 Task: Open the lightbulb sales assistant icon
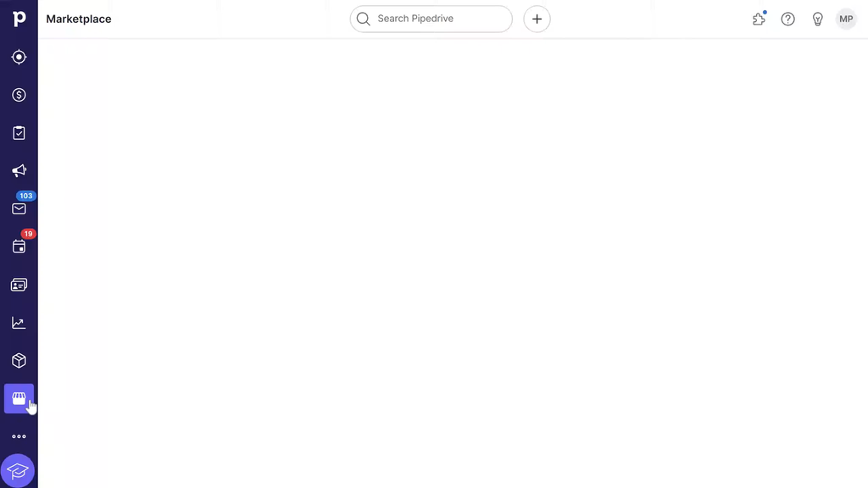(818, 19)
